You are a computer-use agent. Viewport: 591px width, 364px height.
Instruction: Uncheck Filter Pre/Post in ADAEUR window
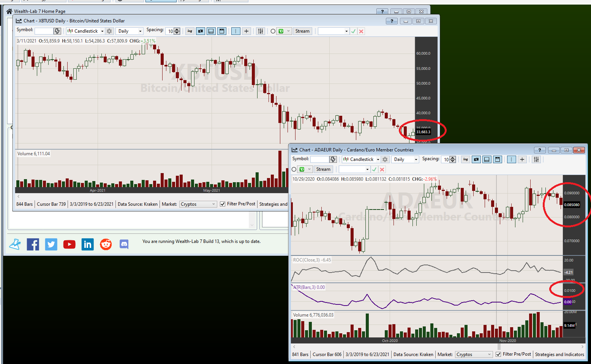pos(498,355)
